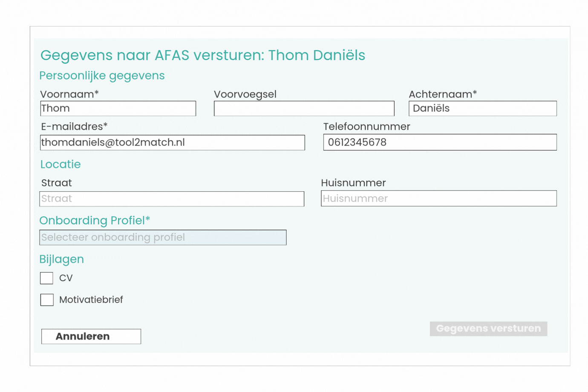Click the Telefoonnummer field showing 0612345678
This screenshot has height=392, width=588.
pos(440,142)
